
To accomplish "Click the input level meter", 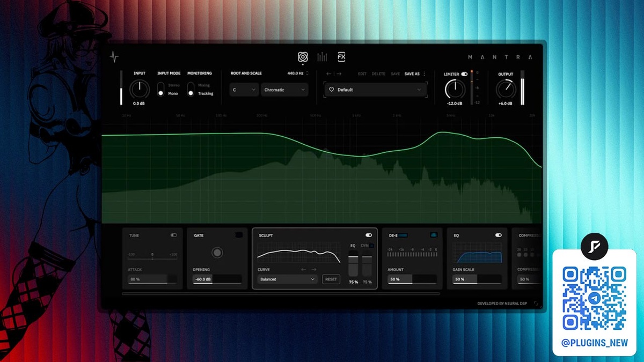I will click(x=121, y=87).
